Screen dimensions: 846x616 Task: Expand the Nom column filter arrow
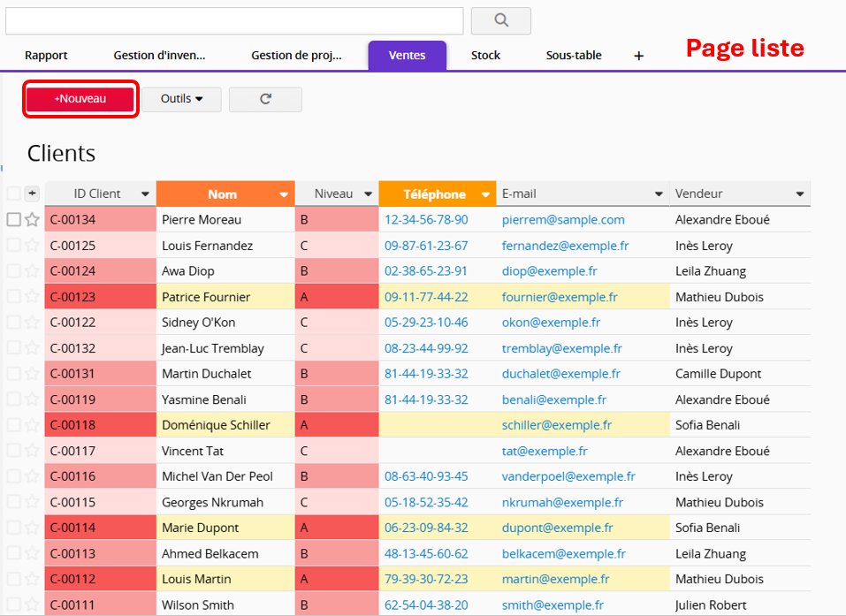284,194
